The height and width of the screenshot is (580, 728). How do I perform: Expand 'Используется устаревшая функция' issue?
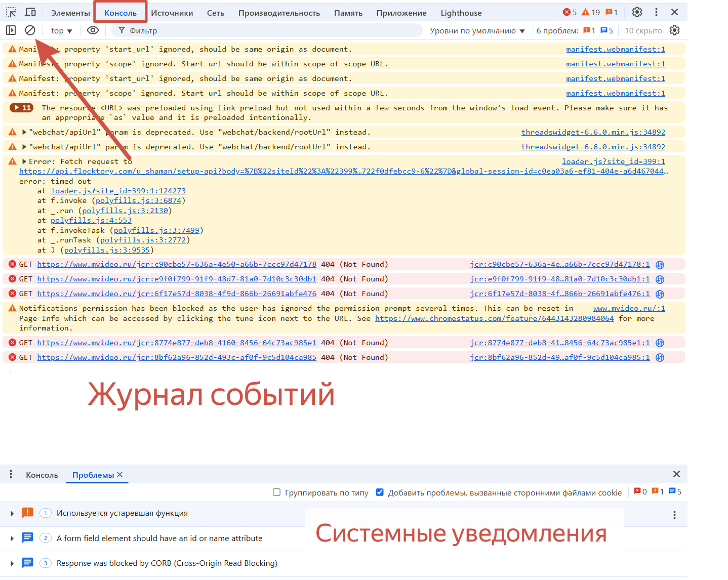[12, 513]
